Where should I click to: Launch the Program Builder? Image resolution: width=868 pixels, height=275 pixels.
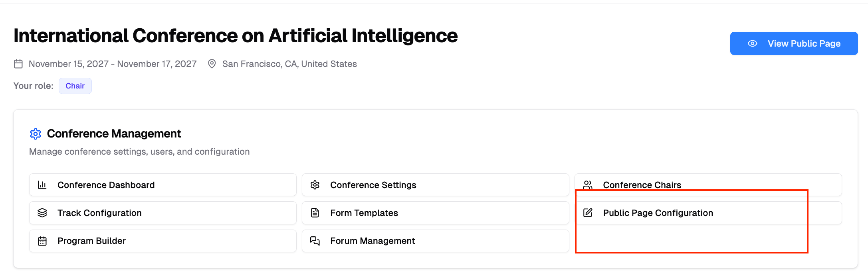pyautogui.click(x=163, y=241)
